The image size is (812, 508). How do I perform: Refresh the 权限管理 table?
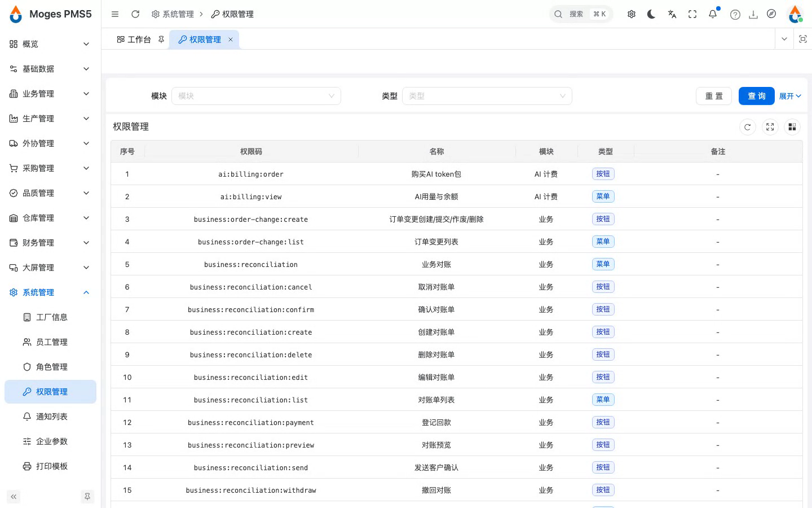pos(748,127)
